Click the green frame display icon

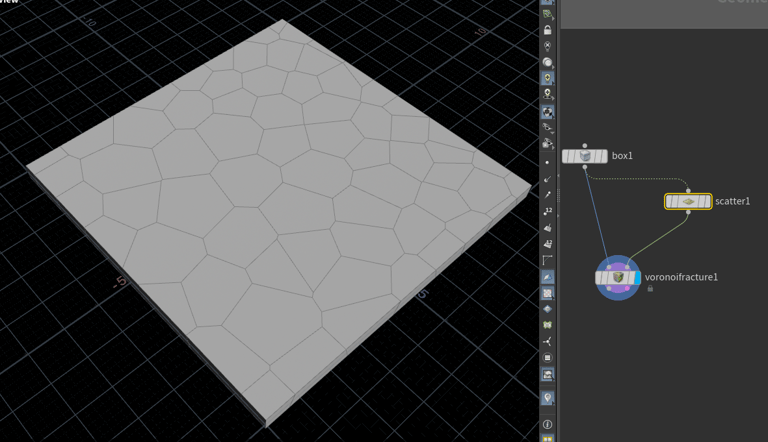point(548,325)
